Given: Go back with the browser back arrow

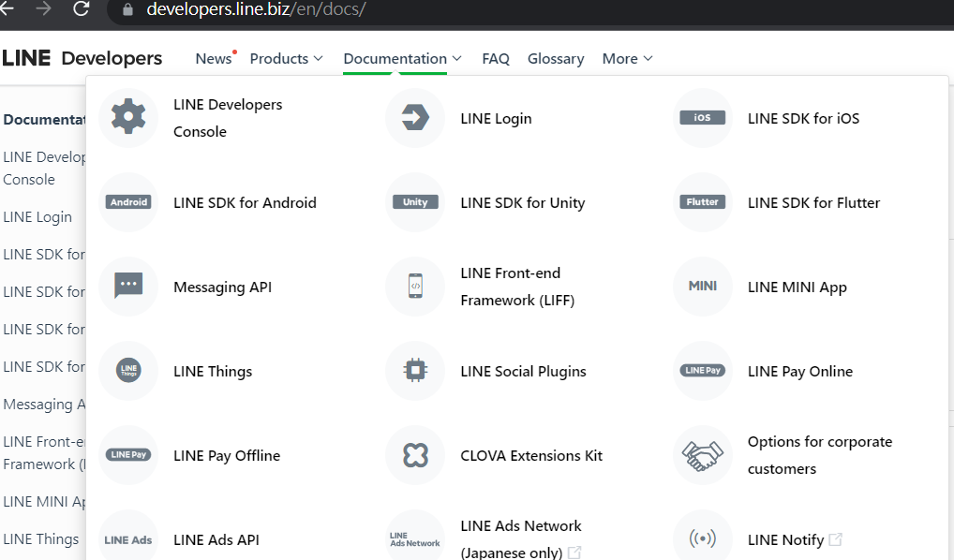Looking at the screenshot, I should pyautogui.click(x=7, y=8).
